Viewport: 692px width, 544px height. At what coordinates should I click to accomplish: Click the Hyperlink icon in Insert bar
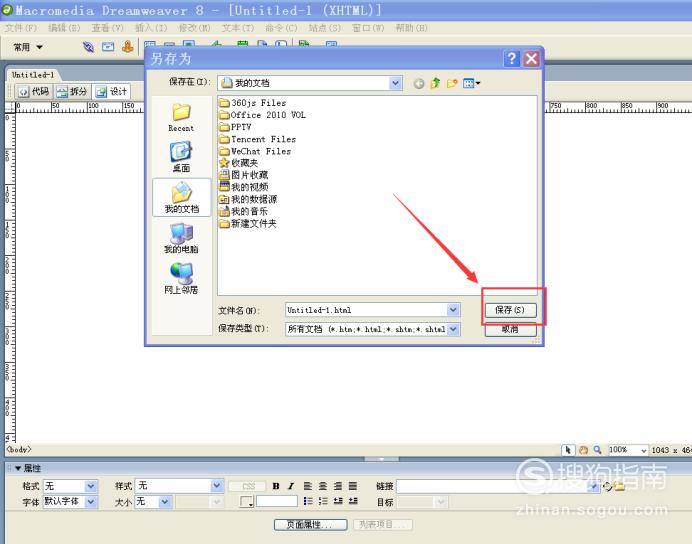point(88,46)
